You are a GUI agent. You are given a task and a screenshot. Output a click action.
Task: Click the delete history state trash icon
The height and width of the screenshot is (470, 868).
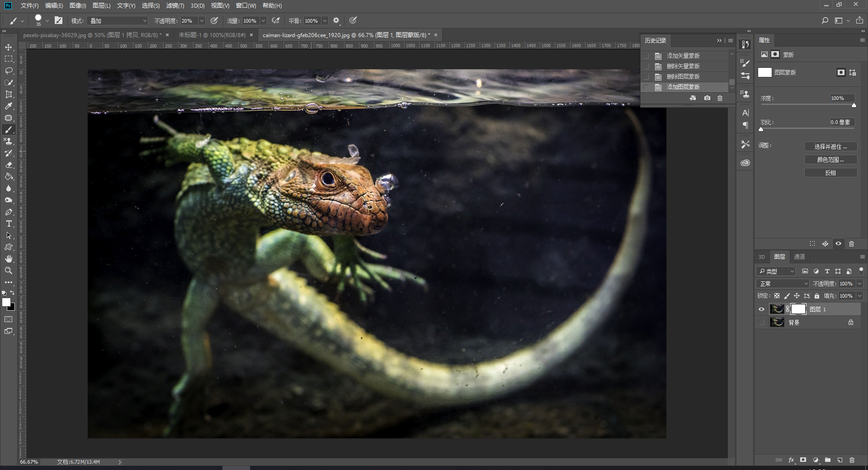720,98
